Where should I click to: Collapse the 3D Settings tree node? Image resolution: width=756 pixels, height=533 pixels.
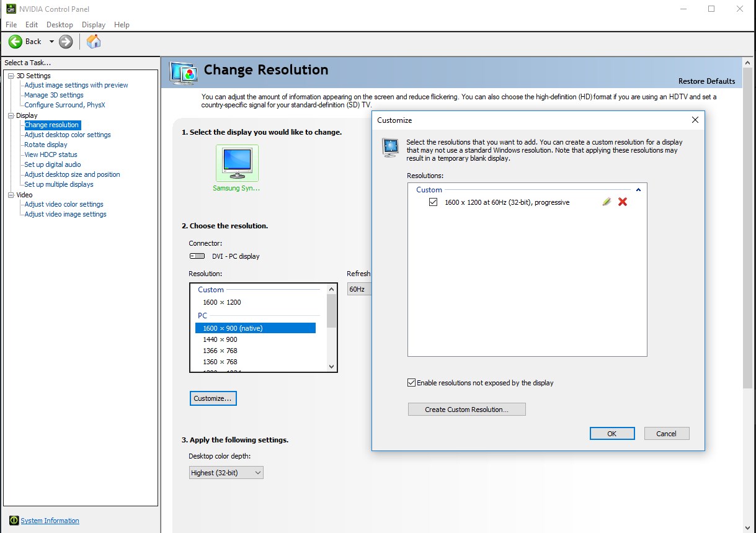[11, 76]
